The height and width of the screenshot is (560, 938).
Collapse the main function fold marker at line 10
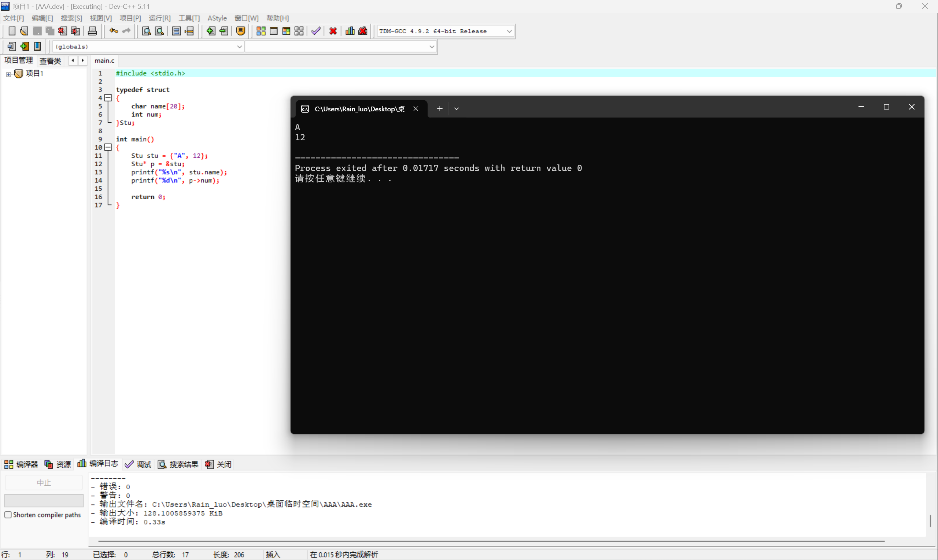pyautogui.click(x=108, y=148)
